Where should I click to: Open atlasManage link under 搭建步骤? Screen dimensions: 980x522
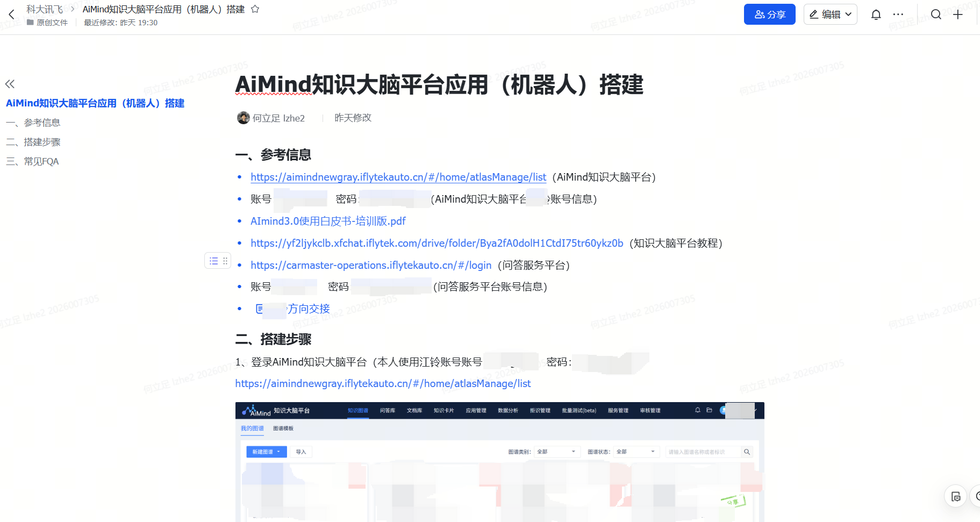(x=383, y=383)
